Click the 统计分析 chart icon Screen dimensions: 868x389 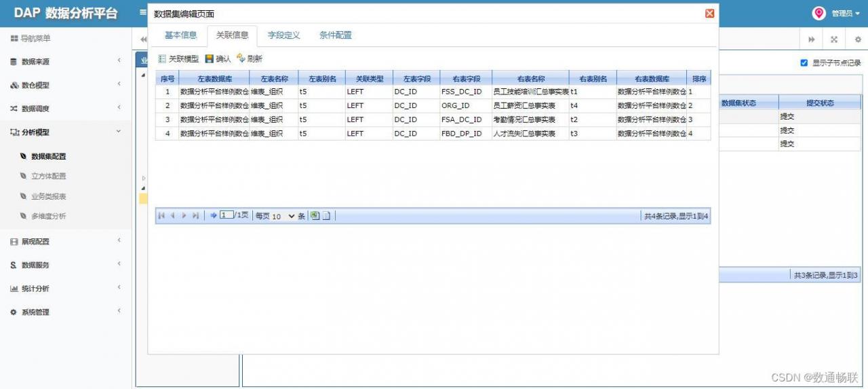14,289
